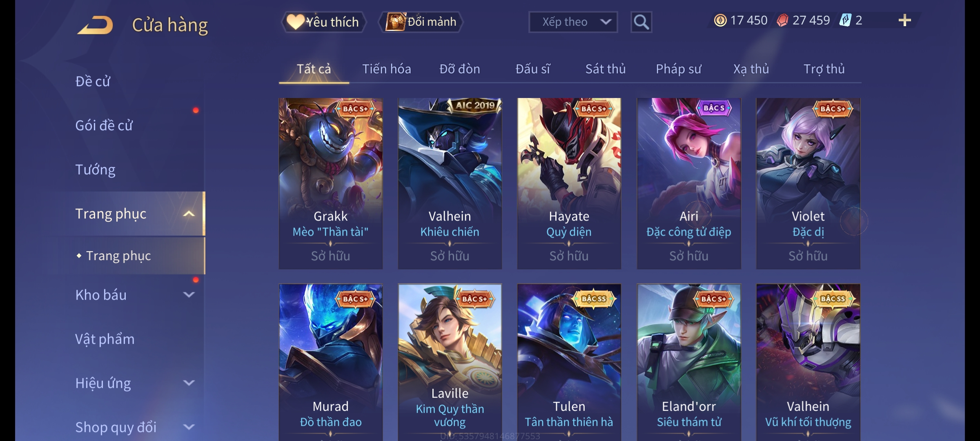Switch to the Sát thủ tab
The width and height of the screenshot is (980, 441).
(606, 69)
